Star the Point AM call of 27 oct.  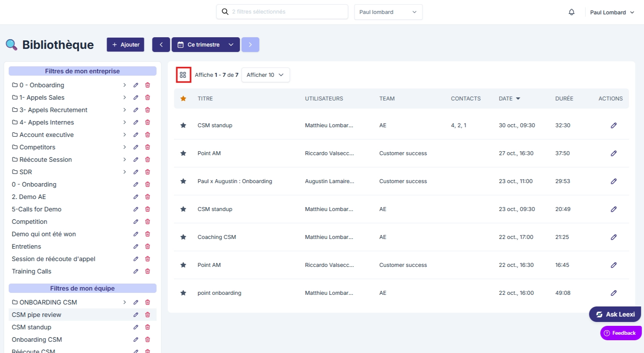tap(183, 153)
